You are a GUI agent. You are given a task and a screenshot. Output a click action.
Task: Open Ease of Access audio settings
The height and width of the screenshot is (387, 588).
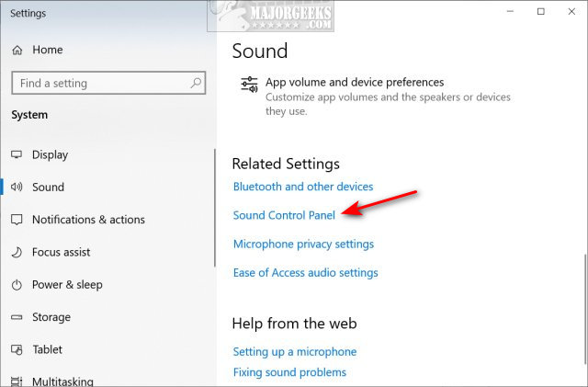[305, 272]
